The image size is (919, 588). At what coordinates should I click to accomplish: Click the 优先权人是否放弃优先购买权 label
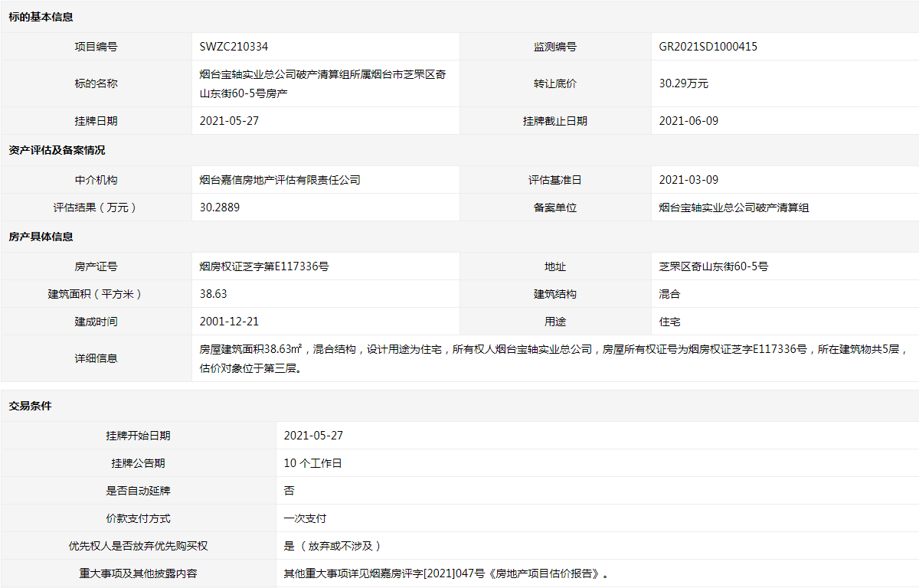[139, 546]
